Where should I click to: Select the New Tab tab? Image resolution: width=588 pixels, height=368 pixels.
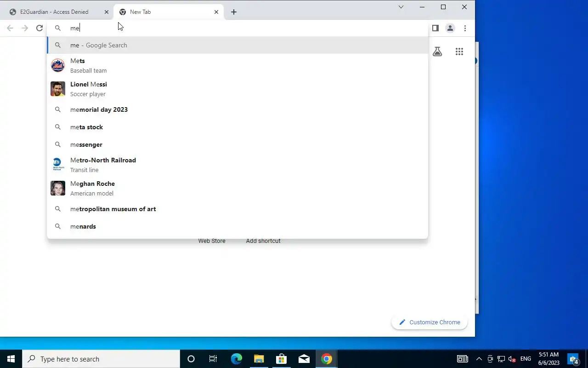[x=168, y=12]
